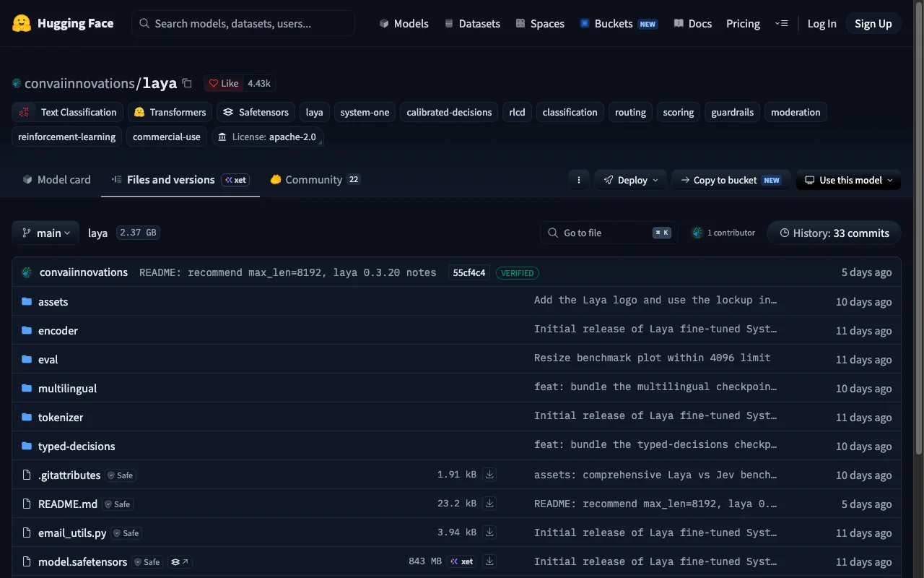Click the Sign Up button
The height and width of the screenshot is (578, 924).
click(873, 23)
